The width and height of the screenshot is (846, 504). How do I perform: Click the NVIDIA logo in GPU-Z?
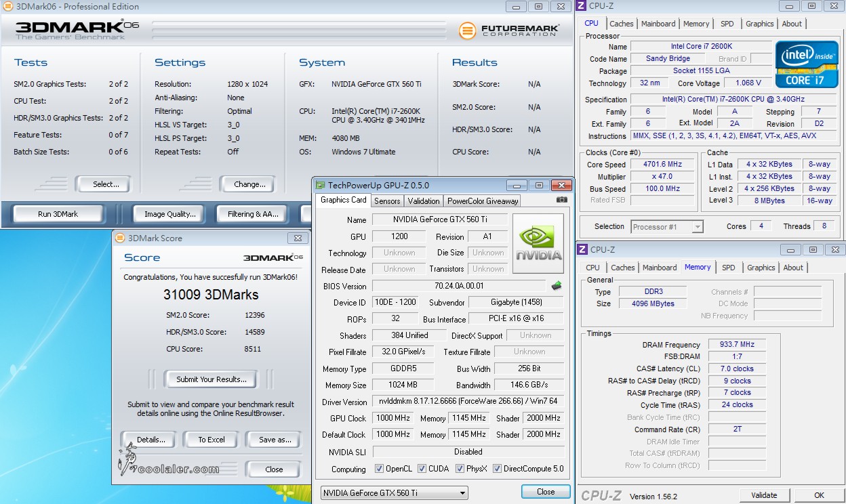coord(538,244)
